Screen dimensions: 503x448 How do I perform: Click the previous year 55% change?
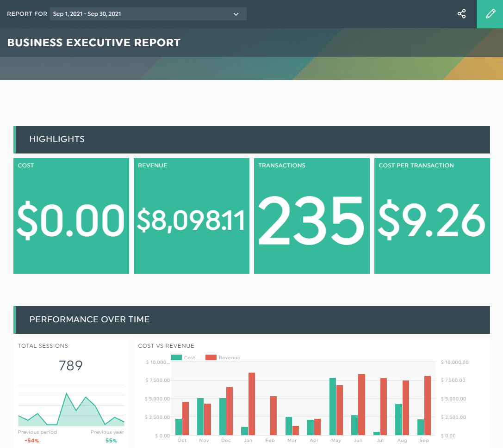111,441
